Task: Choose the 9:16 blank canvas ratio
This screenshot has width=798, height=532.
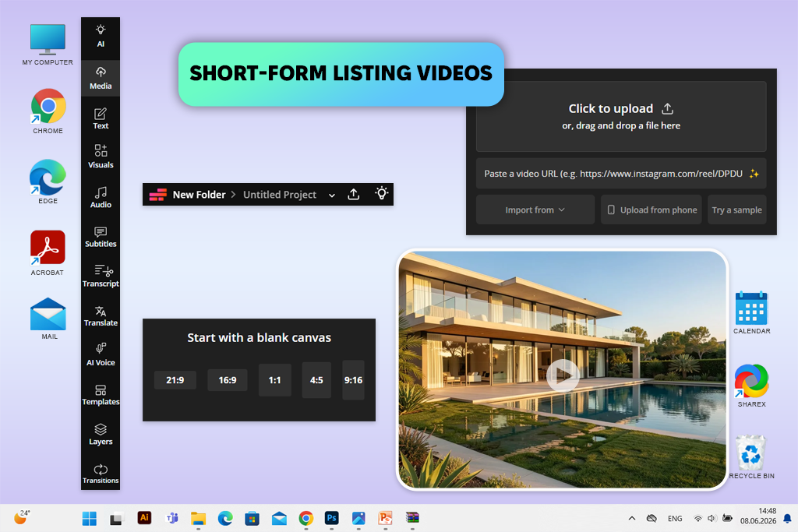Action: point(353,380)
